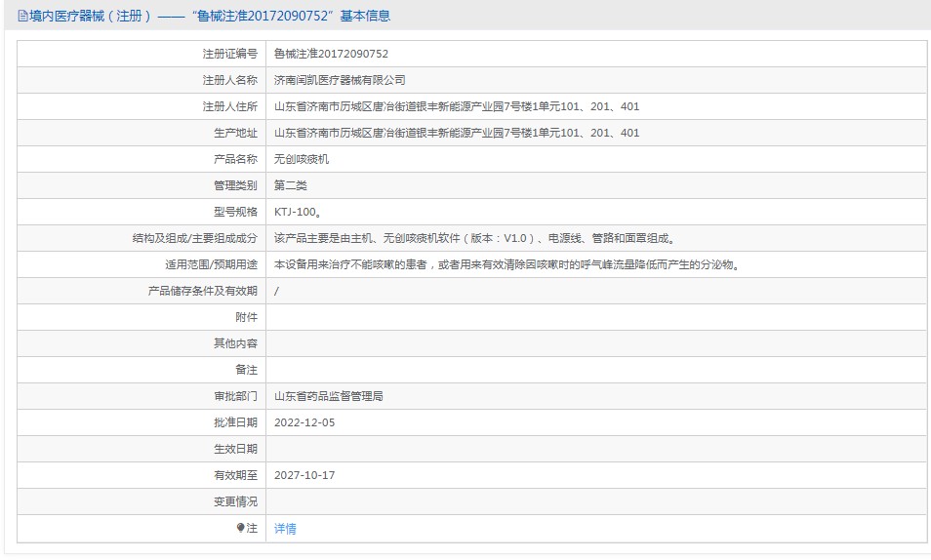Click the company name 济南闽凯医疗器械有限公司
Screen dimensions: 931x560
(x=340, y=81)
